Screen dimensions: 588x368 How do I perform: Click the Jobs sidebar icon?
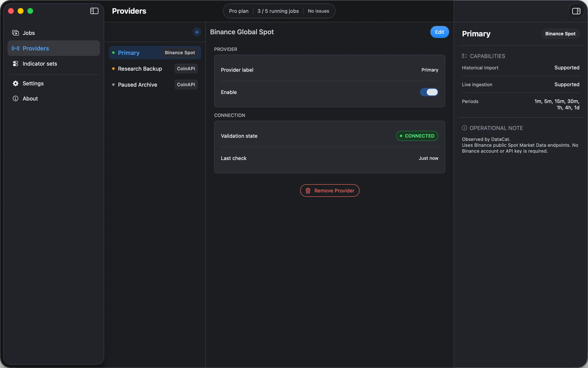[16, 33]
